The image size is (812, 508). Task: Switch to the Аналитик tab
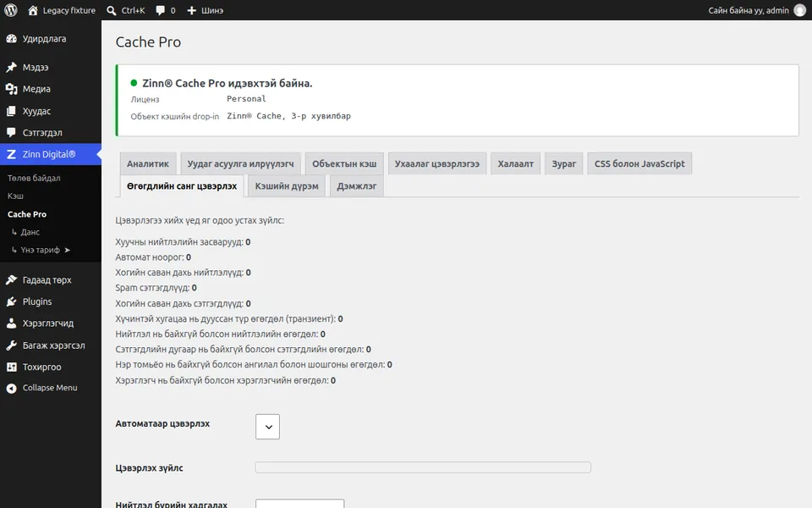(148, 163)
